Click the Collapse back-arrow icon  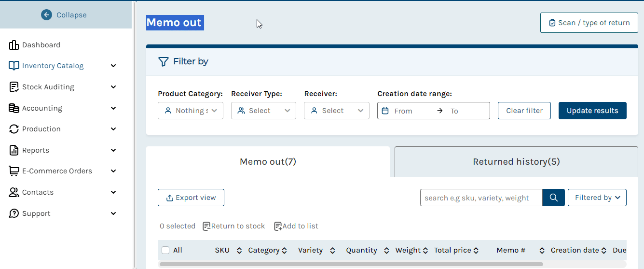coord(46,15)
